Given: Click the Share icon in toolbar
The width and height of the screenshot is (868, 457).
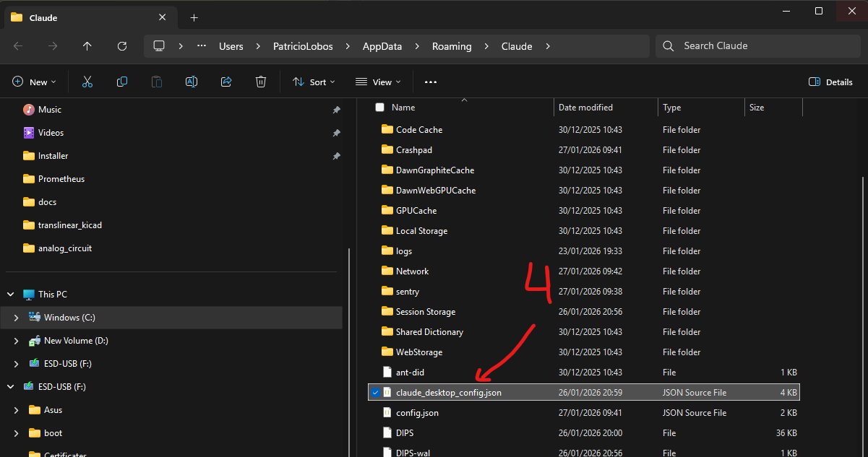Looking at the screenshot, I should 226,82.
